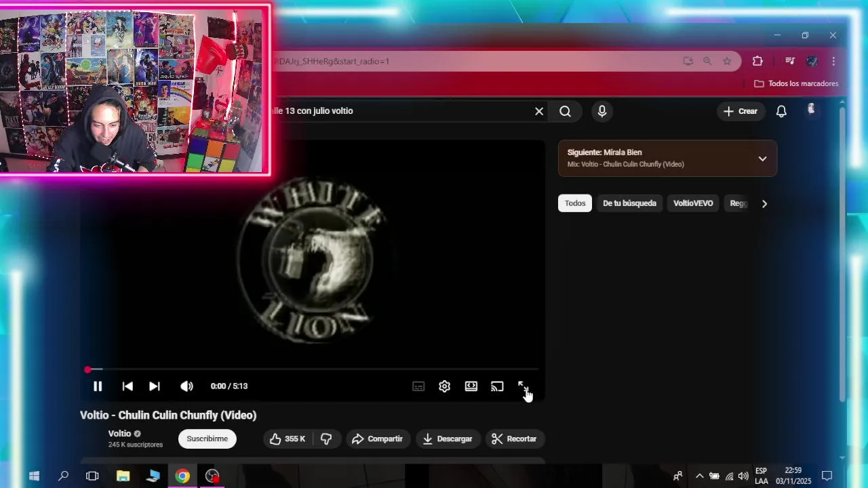The height and width of the screenshot is (488, 868).
Task: Select the 'Todos' filter chip
Action: click(575, 203)
